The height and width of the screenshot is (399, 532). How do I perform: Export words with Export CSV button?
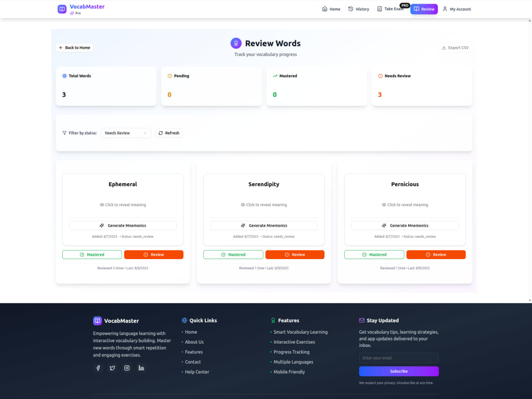[455, 48]
